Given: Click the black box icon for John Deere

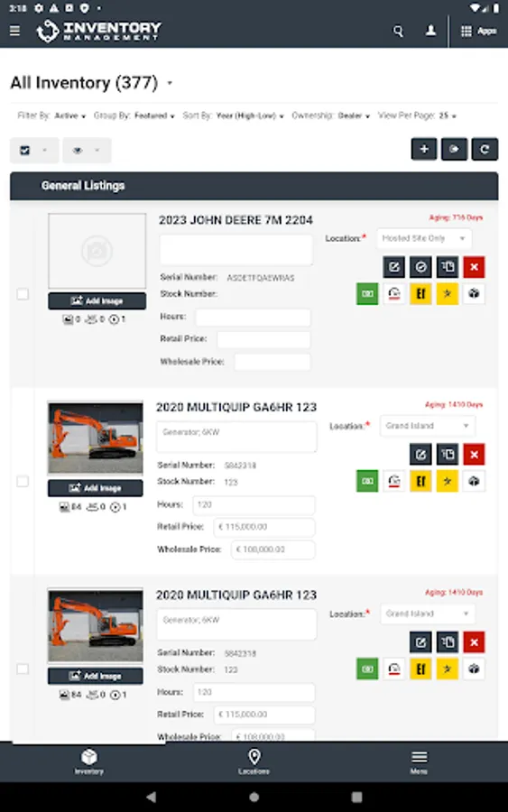Looking at the screenshot, I should pyautogui.click(x=474, y=293).
